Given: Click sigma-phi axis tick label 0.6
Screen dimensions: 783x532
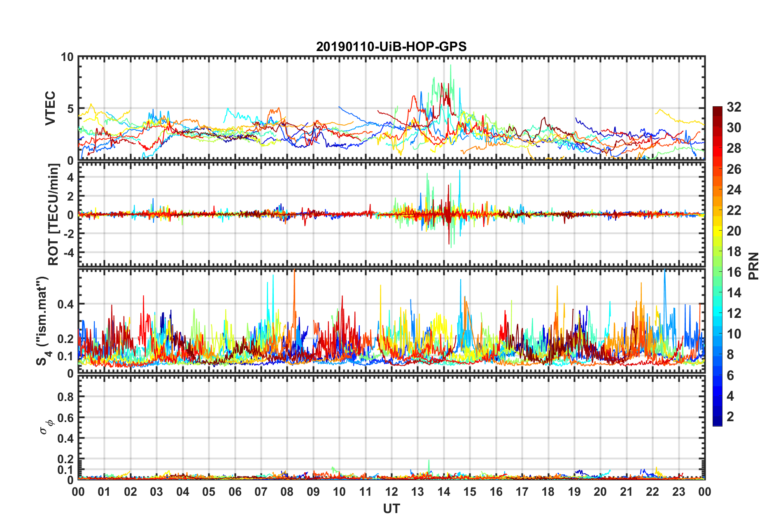Looking at the screenshot, I should pyautogui.click(x=66, y=418).
